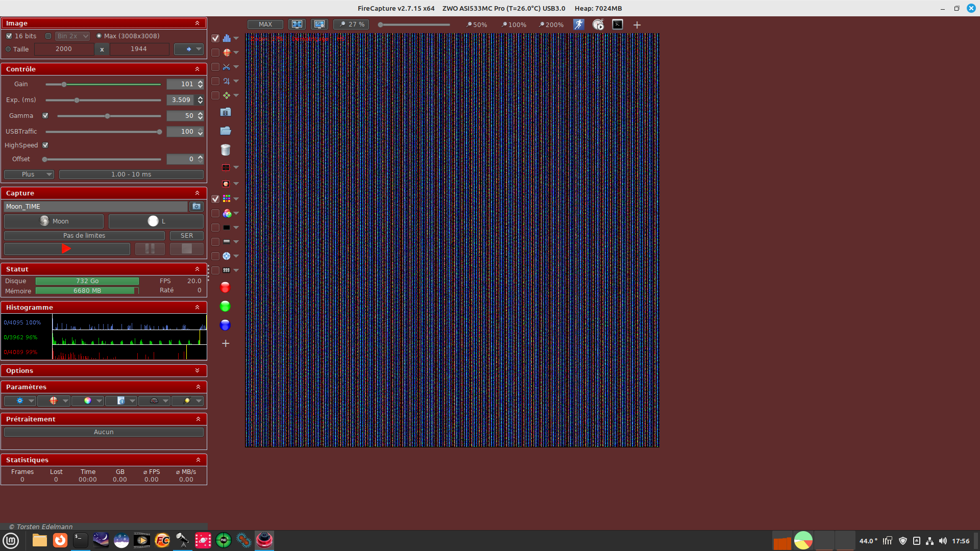Image resolution: width=980 pixels, height=551 pixels.
Task: Click the clock autorun icon
Action: pyautogui.click(x=598, y=24)
